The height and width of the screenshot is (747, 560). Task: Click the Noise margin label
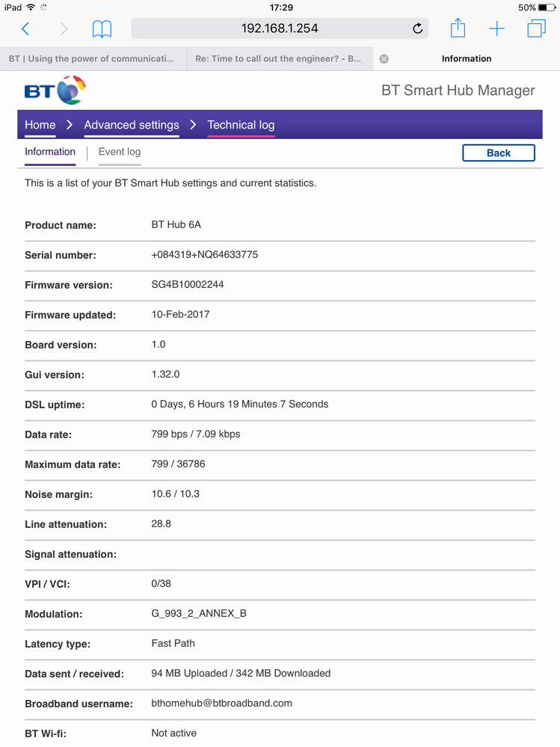(x=58, y=494)
